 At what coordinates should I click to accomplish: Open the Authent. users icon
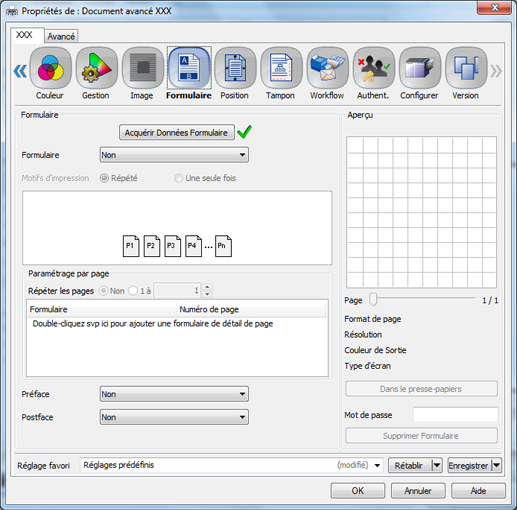[x=374, y=68]
